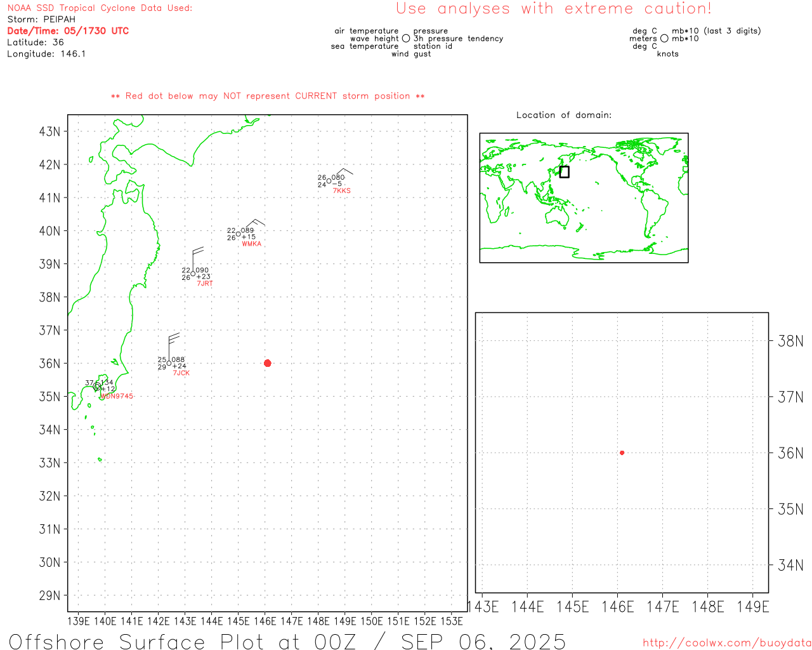This screenshot has height=650, width=812.
Task: Click the world overview map thumbnail
Action: [x=584, y=197]
